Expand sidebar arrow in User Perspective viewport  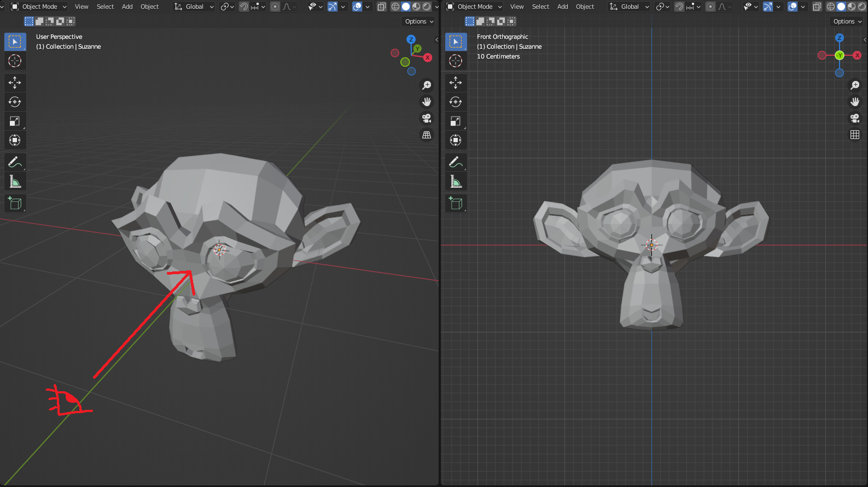[x=436, y=39]
